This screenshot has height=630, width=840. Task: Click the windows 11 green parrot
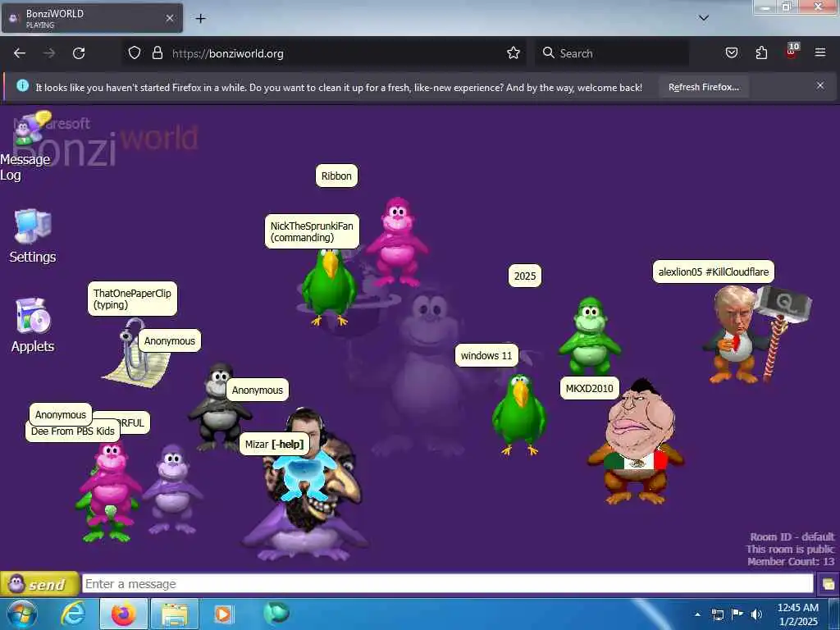(x=518, y=415)
